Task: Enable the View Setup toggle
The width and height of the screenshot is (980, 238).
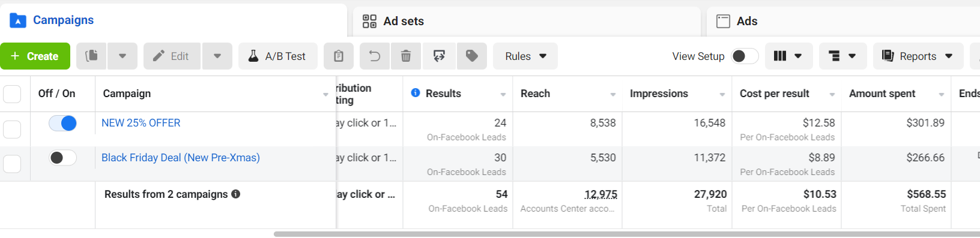Action: (x=745, y=56)
